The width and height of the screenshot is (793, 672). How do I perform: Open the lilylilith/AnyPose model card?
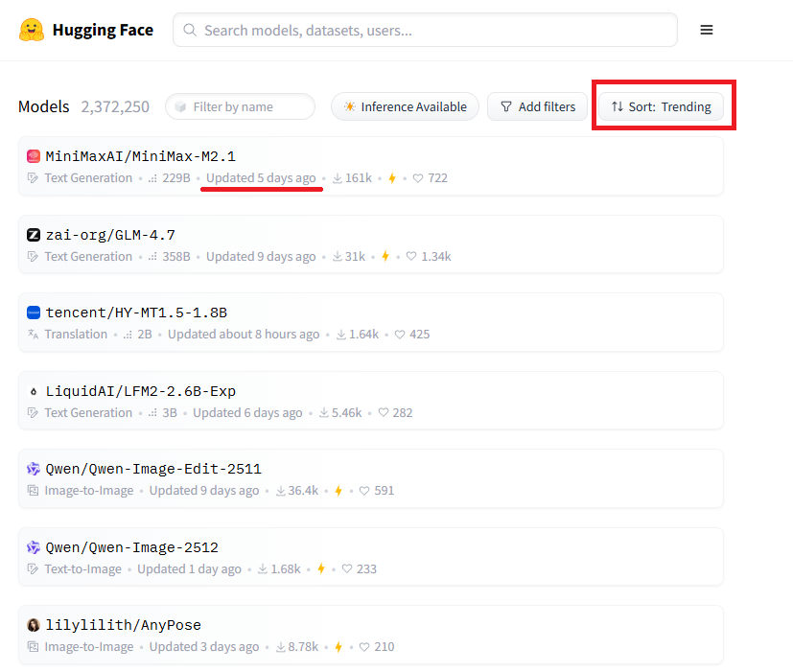(x=123, y=625)
